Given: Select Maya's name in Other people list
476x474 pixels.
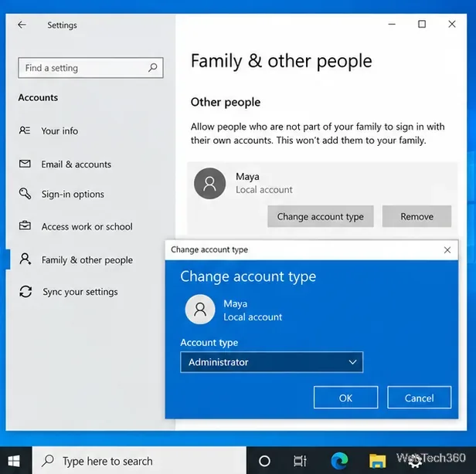Looking at the screenshot, I should [247, 177].
